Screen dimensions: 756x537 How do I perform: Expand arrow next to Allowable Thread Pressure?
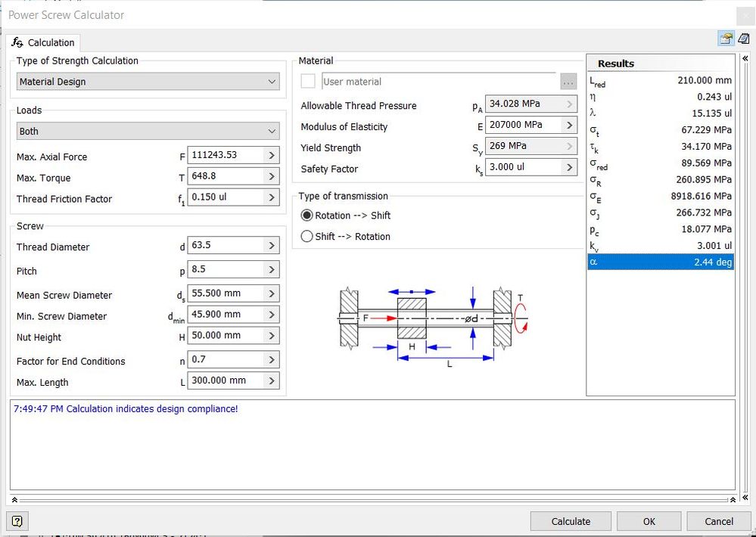[x=569, y=104]
